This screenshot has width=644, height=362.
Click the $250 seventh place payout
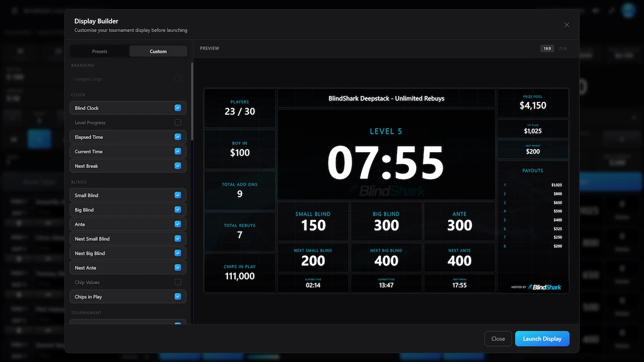(558, 237)
